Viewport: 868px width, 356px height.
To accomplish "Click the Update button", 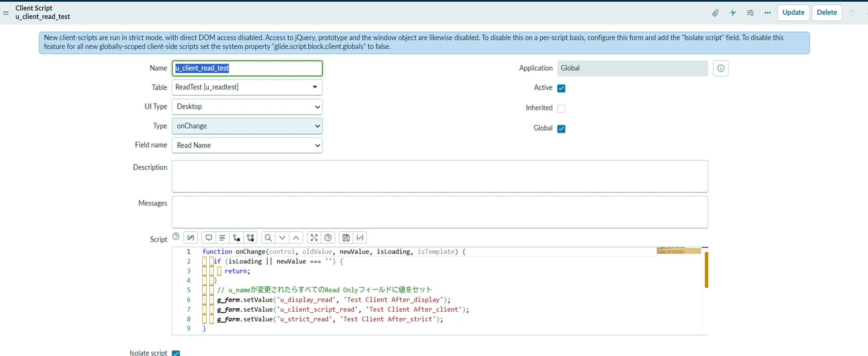I will click(x=793, y=13).
